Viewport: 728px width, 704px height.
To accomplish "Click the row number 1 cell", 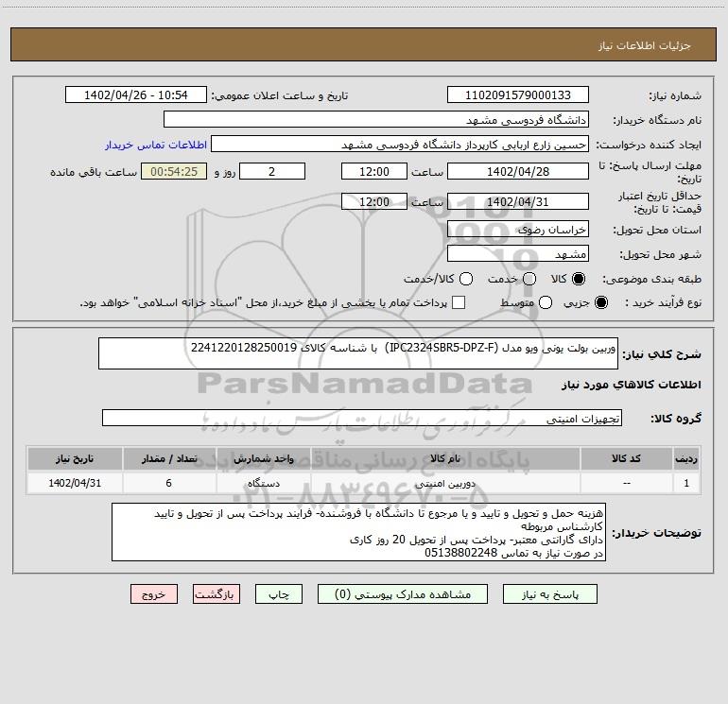I will [686, 483].
